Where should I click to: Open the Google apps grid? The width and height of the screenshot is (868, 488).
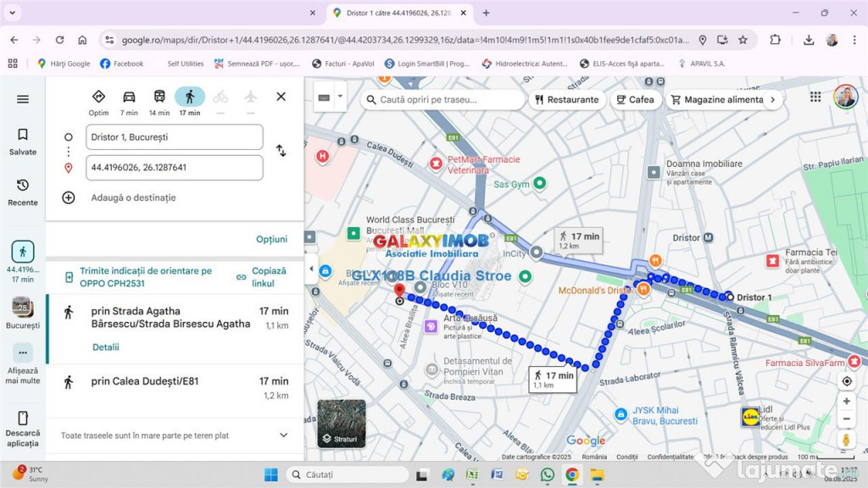815,97
